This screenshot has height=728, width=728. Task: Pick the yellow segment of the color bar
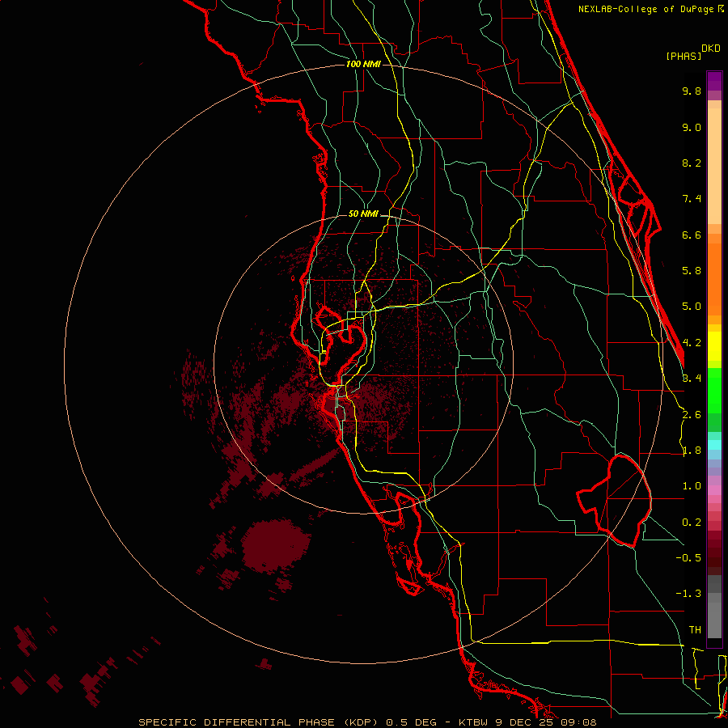click(x=714, y=346)
